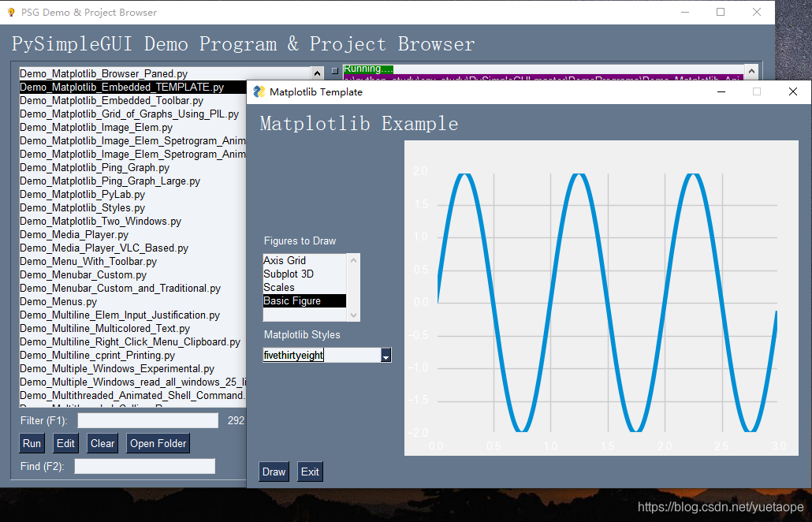Viewport: 812px width, 522px height.
Task: Click up arrow of demo file list scrollbar
Action: pyautogui.click(x=318, y=73)
